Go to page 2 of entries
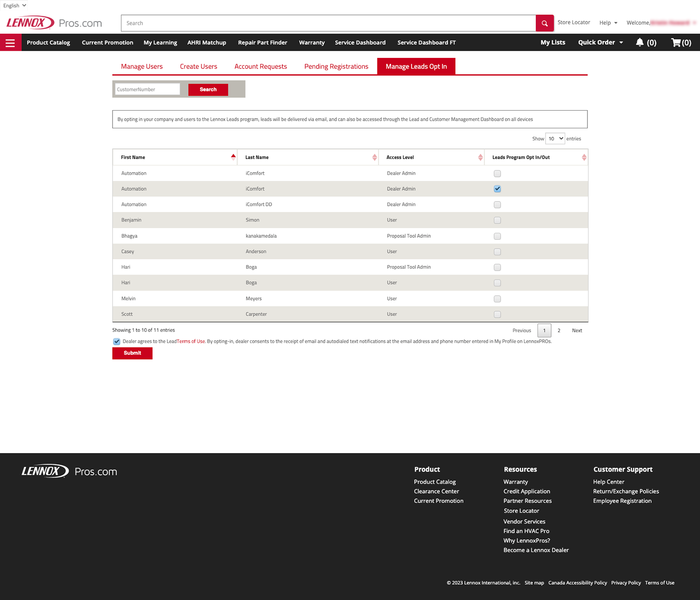Screen dimensions: 700x600 (559, 330)
